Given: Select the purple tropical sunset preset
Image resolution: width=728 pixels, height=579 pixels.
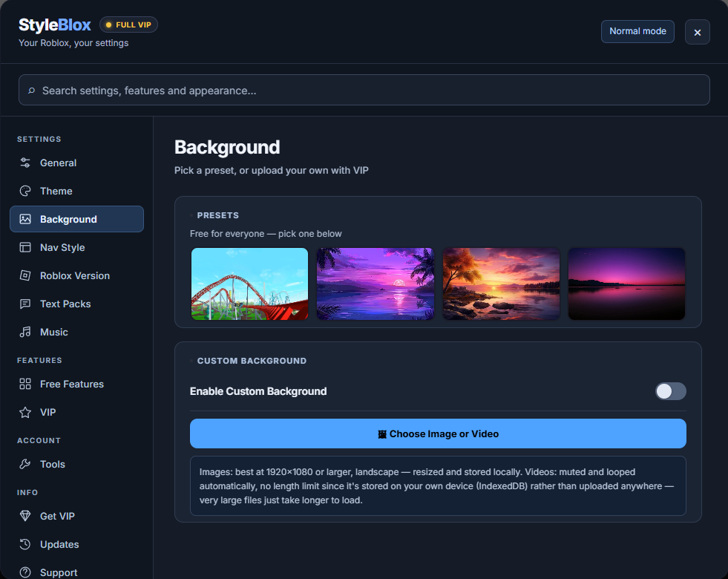Looking at the screenshot, I should [x=376, y=284].
